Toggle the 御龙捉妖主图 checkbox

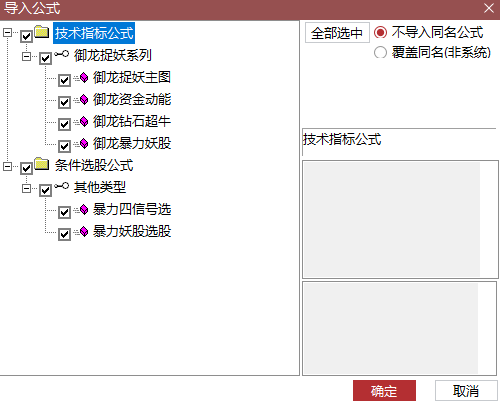(64, 80)
